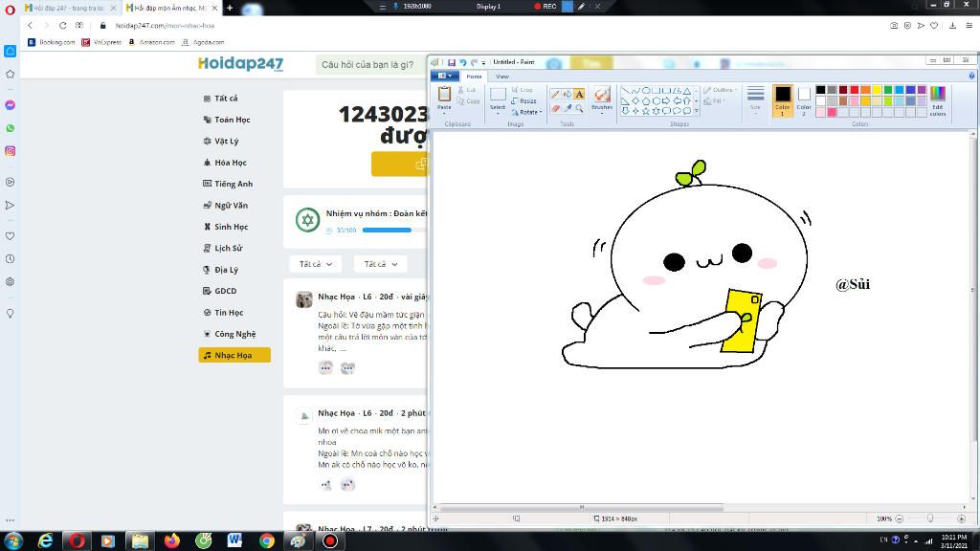Expand the Shapes gallery more arrow

[697, 111]
